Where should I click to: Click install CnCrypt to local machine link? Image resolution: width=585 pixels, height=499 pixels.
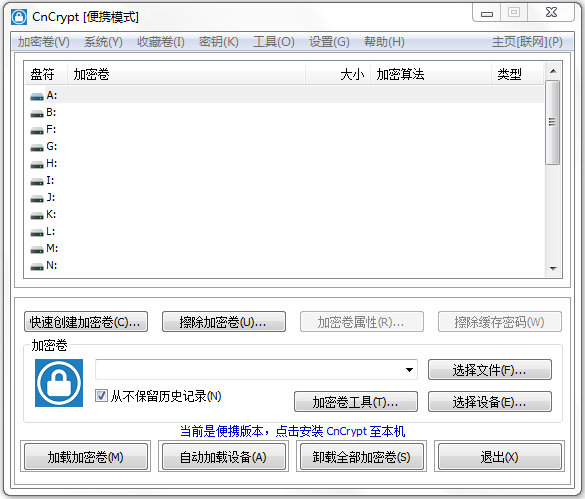pyautogui.click(x=292, y=431)
